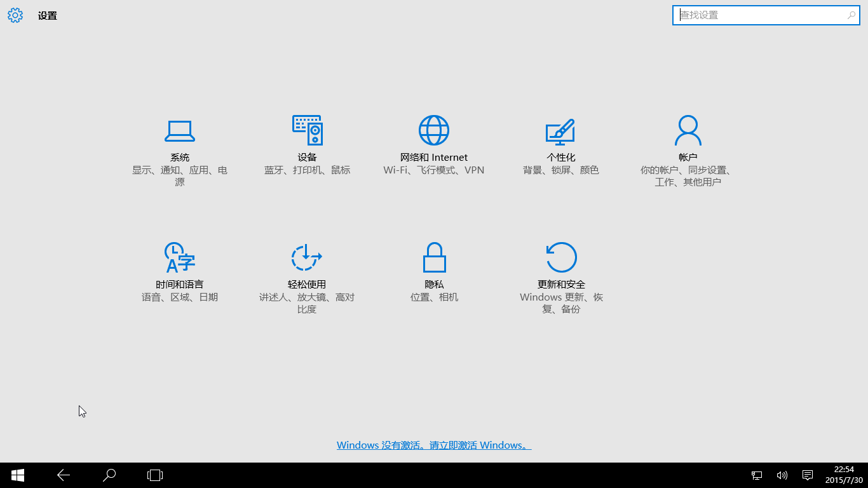The image size is (868, 488).
Task: Click the 帐户 category label
Action: (x=688, y=158)
